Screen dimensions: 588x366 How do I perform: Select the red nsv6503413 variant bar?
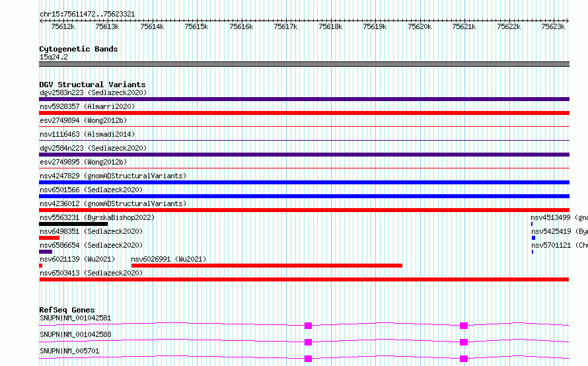(x=304, y=279)
